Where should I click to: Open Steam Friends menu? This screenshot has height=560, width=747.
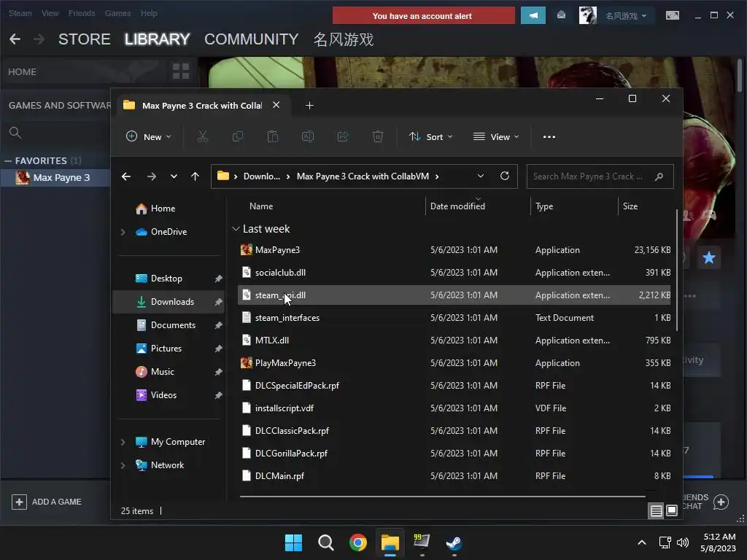coord(82,13)
